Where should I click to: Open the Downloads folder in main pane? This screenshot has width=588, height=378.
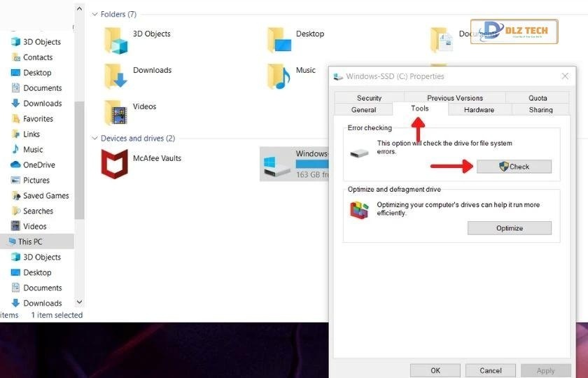pos(116,76)
